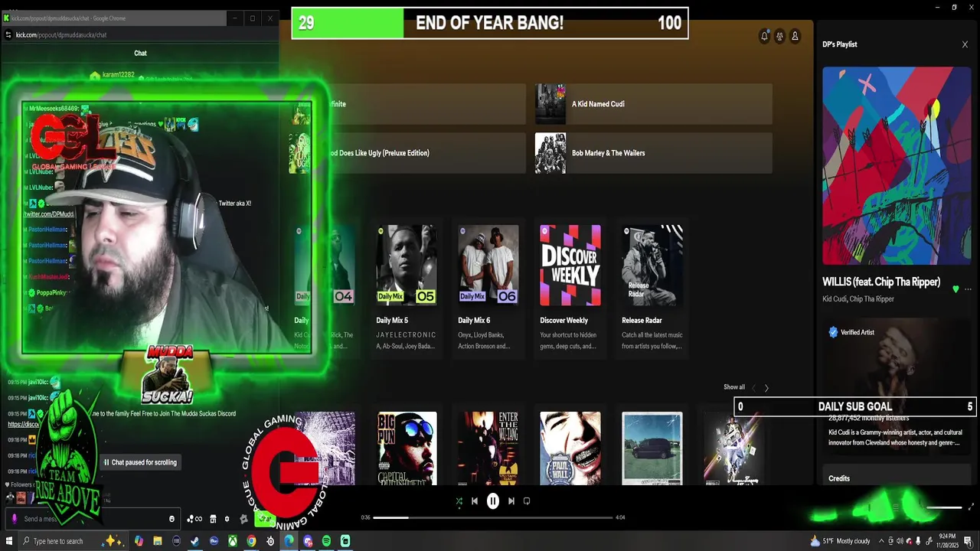Toggle repeat mode in Spotify
The width and height of the screenshot is (980, 551).
pos(527,501)
